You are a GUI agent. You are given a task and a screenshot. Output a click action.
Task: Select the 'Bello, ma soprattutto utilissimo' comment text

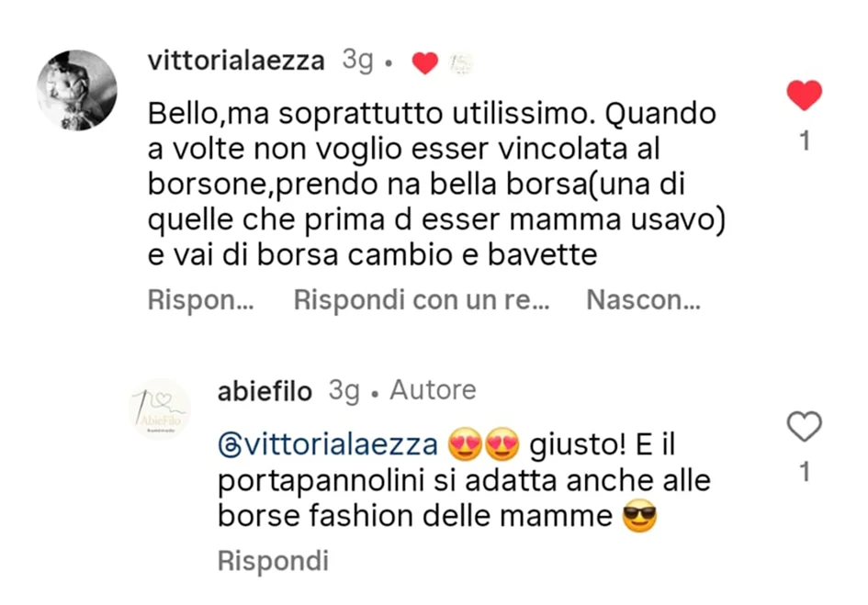[x=436, y=184]
